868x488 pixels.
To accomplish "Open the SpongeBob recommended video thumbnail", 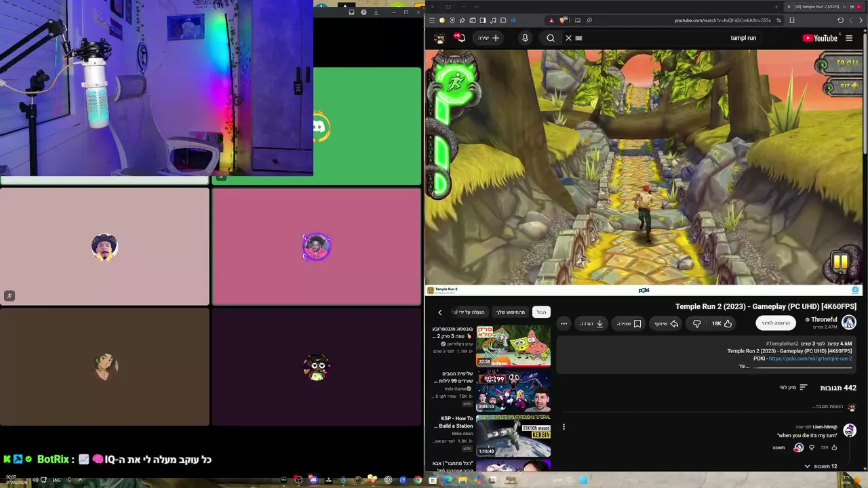I will [x=513, y=346].
